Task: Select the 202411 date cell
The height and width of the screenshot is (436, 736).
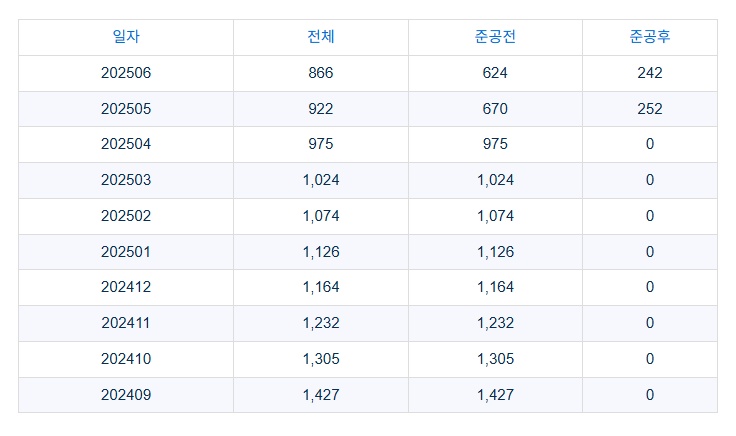Action: pyautogui.click(x=126, y=323)
